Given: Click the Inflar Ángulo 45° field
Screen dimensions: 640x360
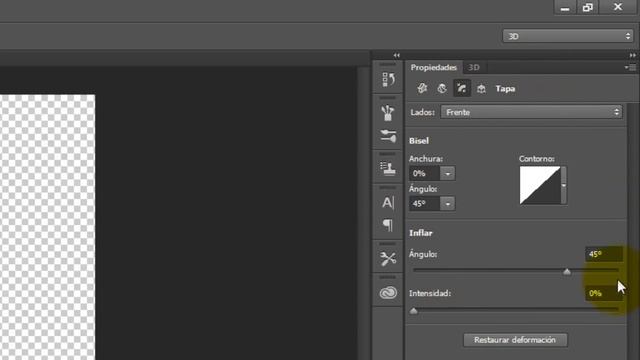Looking at the screenshot, I should (x=604, y=254).
